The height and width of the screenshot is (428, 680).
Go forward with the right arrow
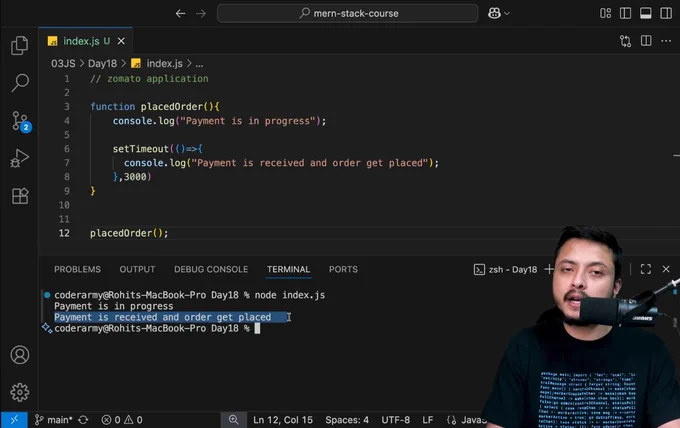[x=201, y=13]
